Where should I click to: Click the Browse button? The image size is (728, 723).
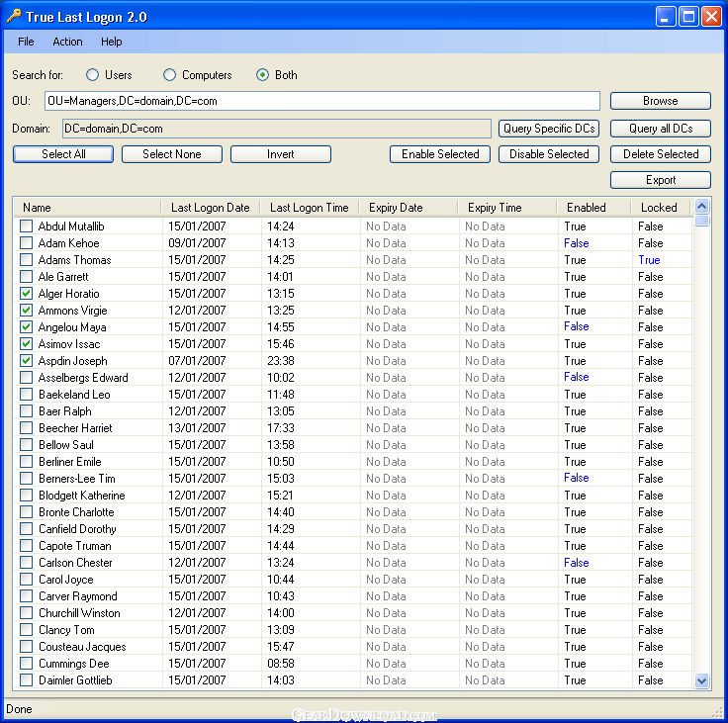pos(660,101)
